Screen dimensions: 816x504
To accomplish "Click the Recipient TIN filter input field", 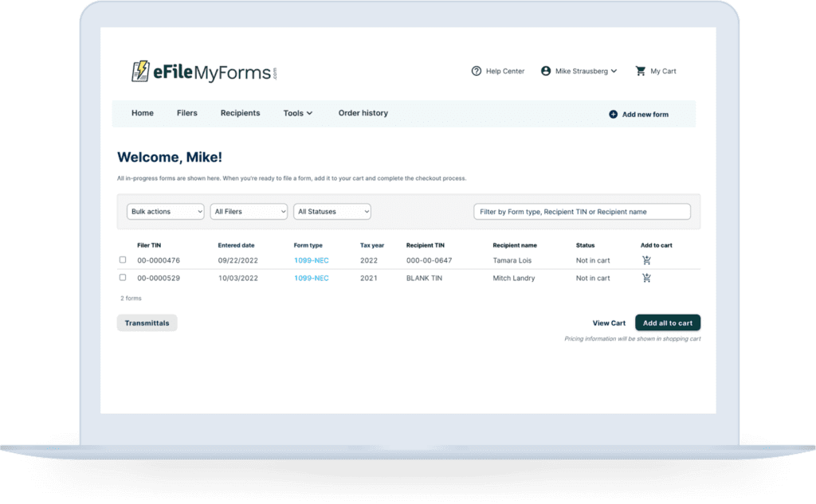I will click(582, 211).
